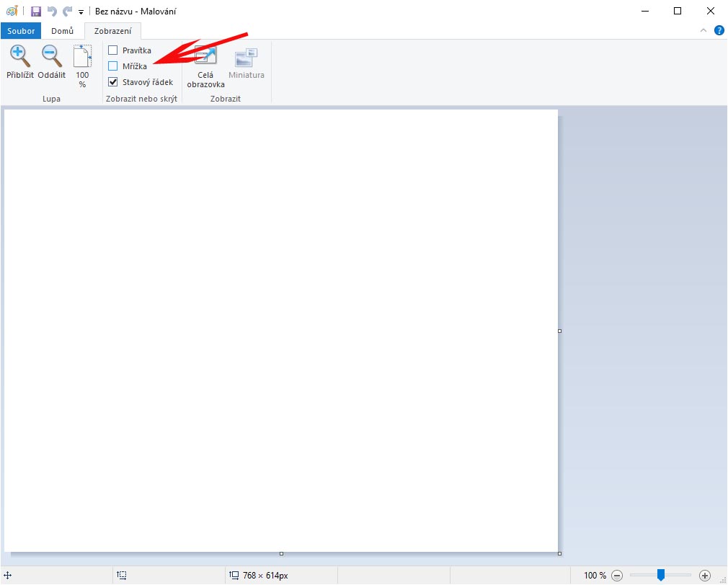The height and width of the screenshot is (585, 728).
Task: Enable the Mřížka gridlines checkbox
Action: [x=113, y=66]
